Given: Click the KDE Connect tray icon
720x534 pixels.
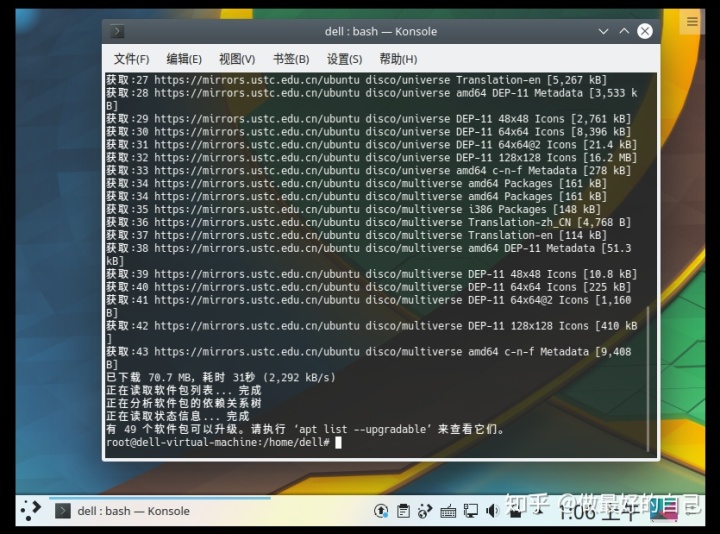Looking at the screenshot, I should (x=425, y=511).
